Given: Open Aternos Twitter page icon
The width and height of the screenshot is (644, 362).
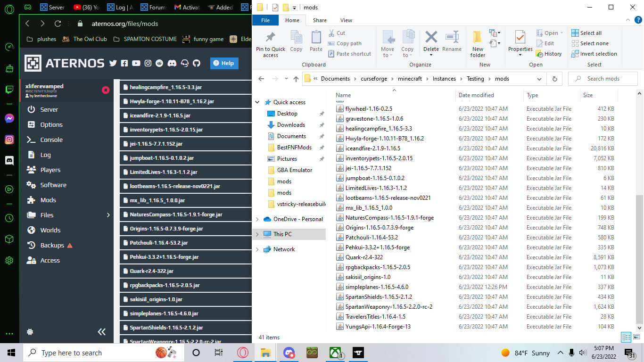Looking at the screenshot, I should (113, 63).
